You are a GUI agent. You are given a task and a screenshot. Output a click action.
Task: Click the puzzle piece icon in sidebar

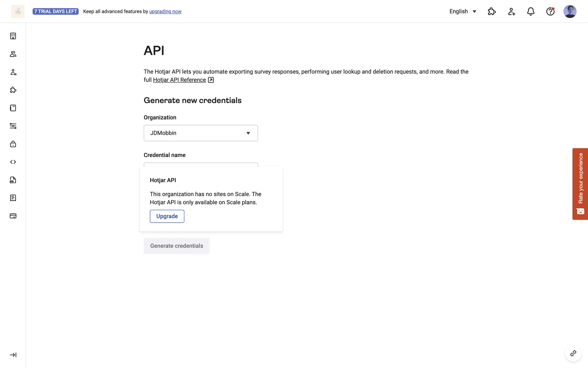13,90
